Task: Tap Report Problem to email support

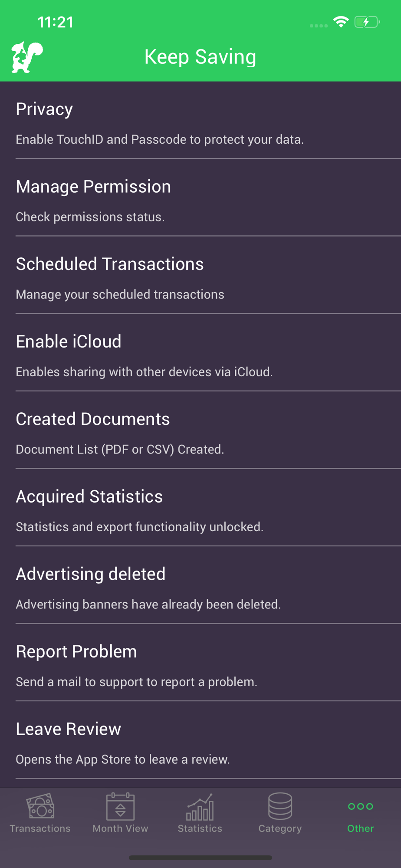Action: (x=200, y=663)
